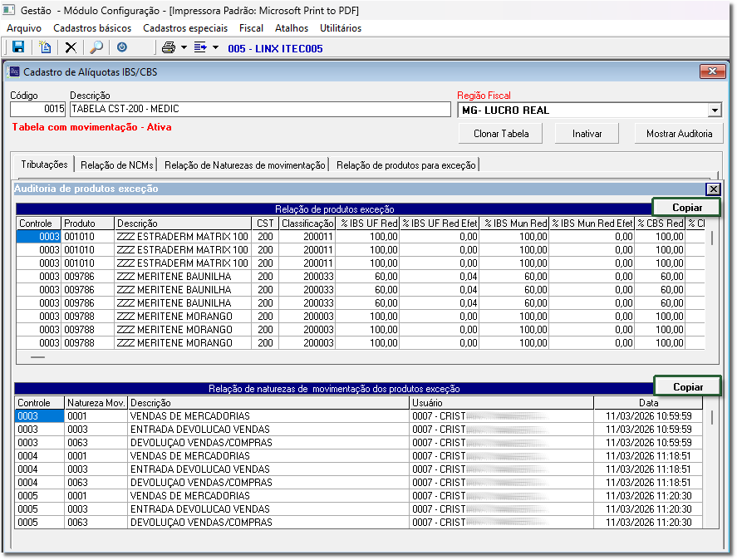Viewport: 737px width, 560px height.
Task: Open the dropdown arrow beside printer icon
Action: click(x=184, y=48)
